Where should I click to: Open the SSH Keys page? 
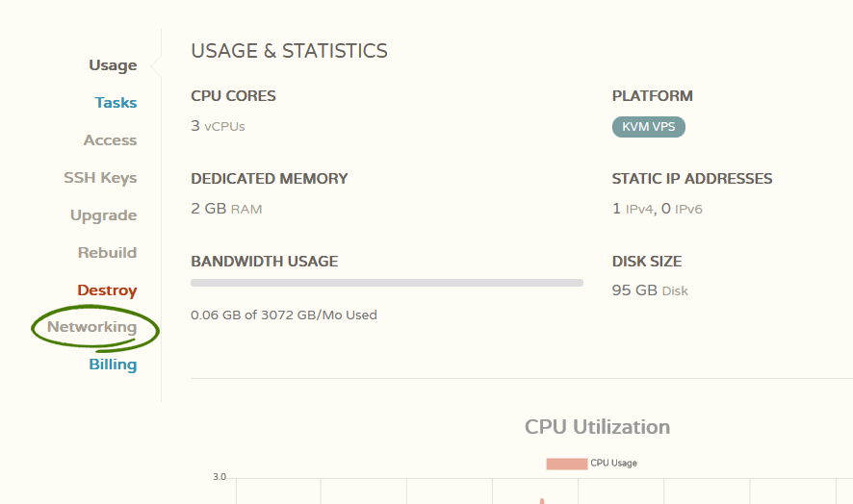click(100, 178)
